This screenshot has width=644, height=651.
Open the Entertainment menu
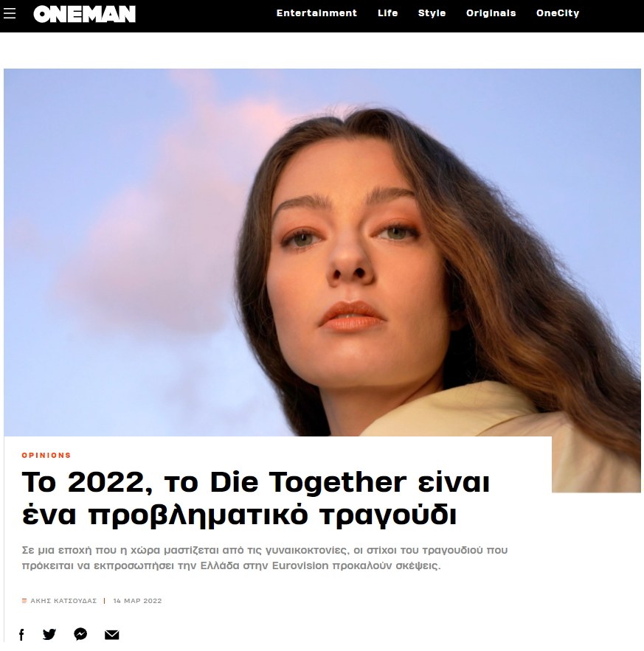click(316, 13)
